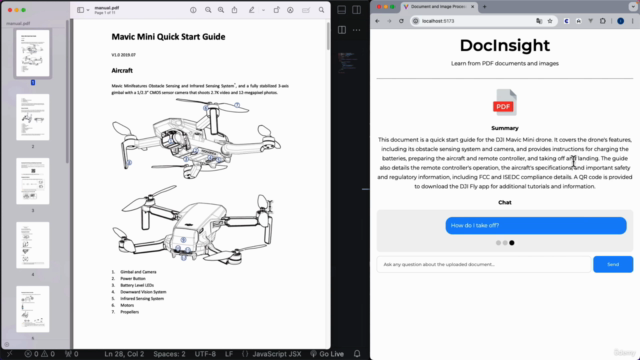The width and height of the screenshot is (640, 360).
Task: Open a new Chrome tab
Action: (485, 7)
